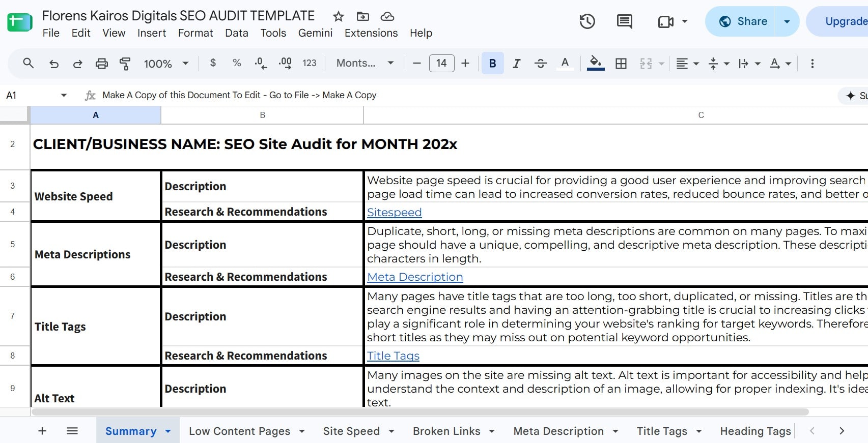Open Meet call options arrow
Screen dimensions: 868x443
click(x=685, y=21)
